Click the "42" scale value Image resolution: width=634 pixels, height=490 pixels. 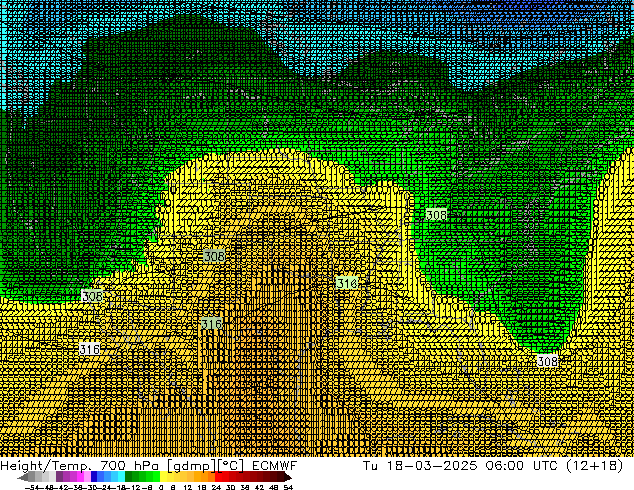(259, 488)
